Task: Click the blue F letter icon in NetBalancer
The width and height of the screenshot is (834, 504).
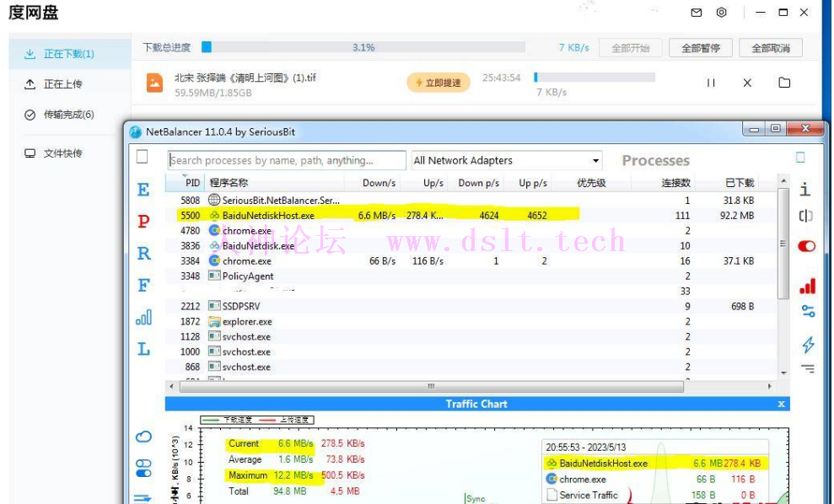Action: (143, 286)
